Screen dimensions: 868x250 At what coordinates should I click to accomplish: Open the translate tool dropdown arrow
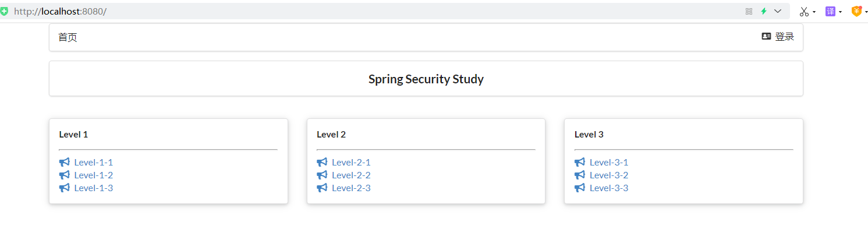(x=841, y=12)
